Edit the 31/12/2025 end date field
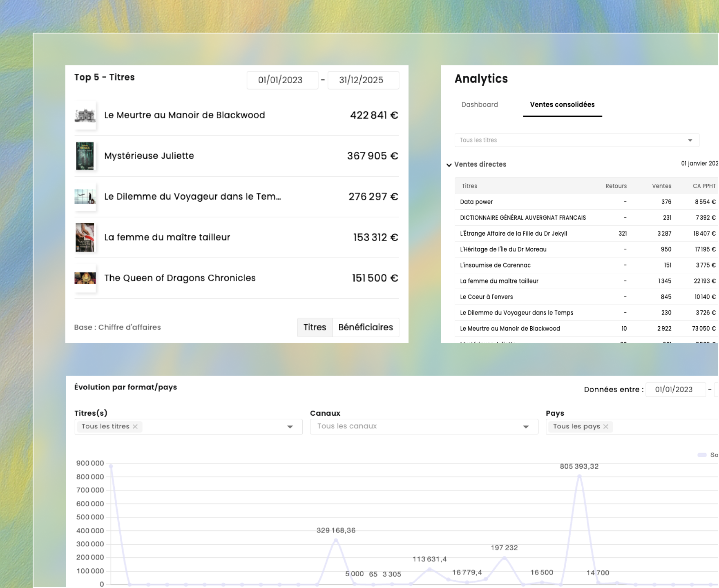The image size is (719, 588). click(363, 80)
